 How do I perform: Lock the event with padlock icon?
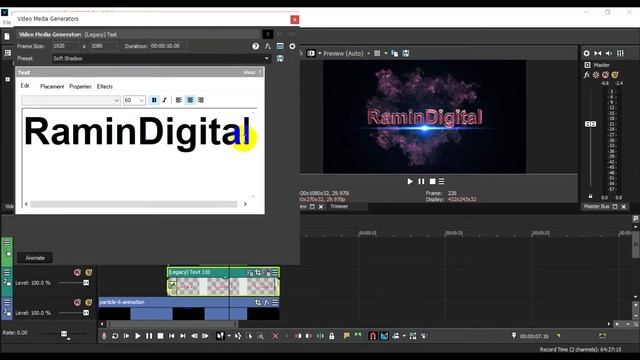pos(332,336)
